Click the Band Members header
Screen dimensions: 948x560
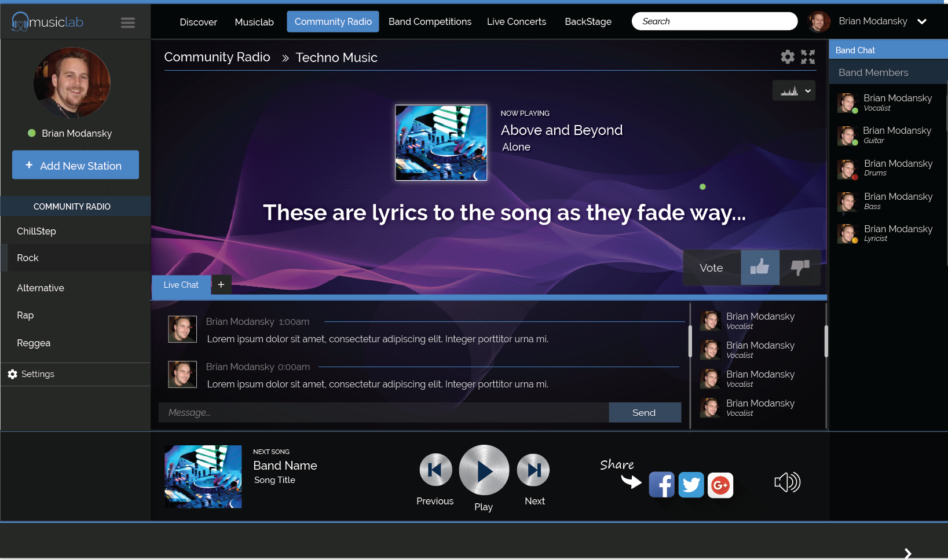[x=888, y=72]
